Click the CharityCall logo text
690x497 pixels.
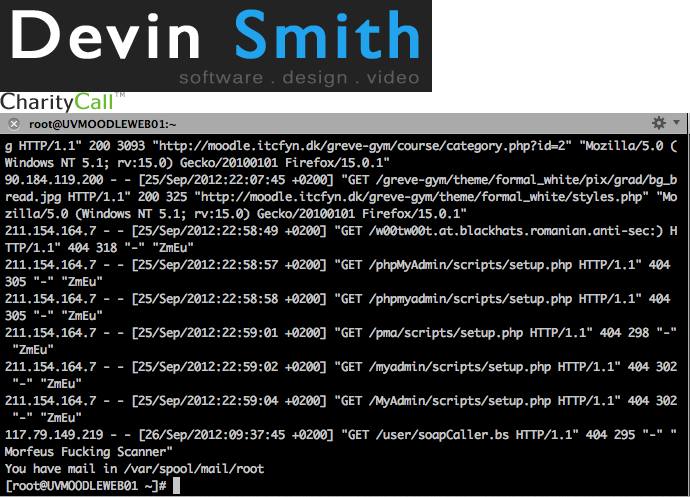[x=56, y=101]
